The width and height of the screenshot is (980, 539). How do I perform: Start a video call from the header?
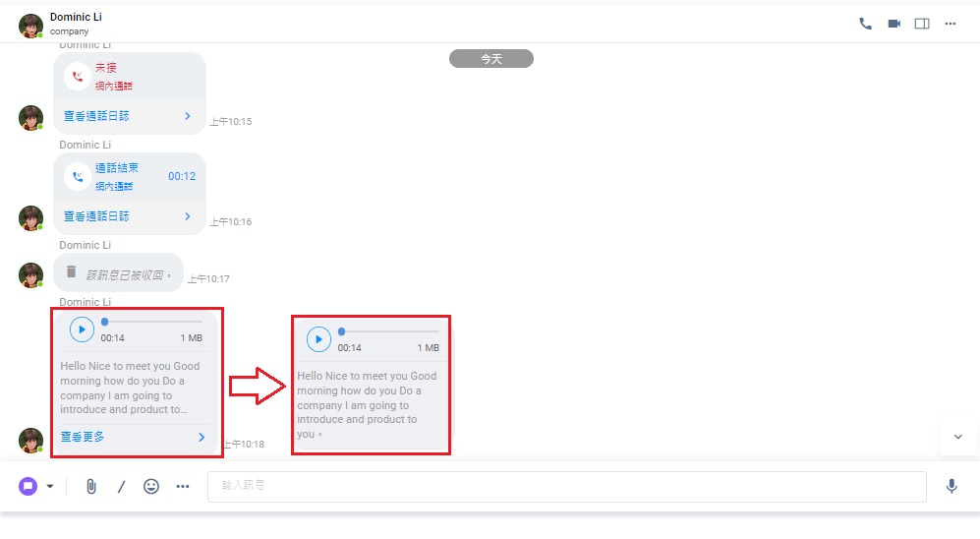tap(894, 24)
